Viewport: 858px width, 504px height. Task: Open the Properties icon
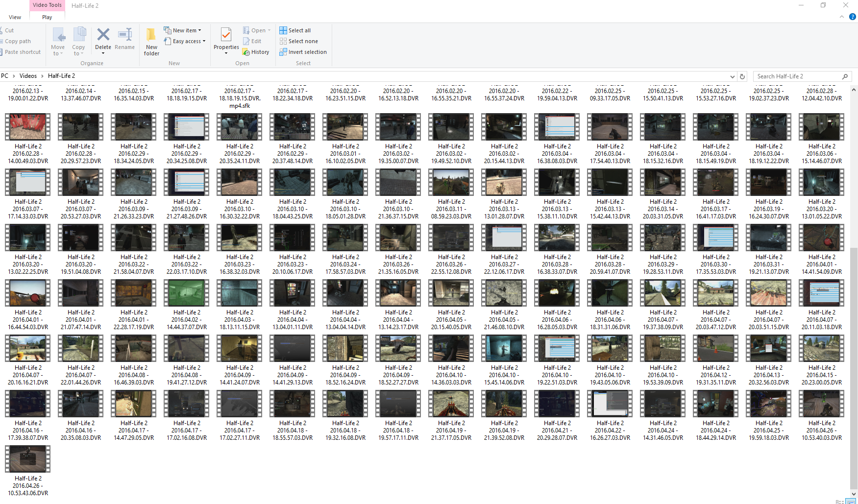(x=226, y=35)
